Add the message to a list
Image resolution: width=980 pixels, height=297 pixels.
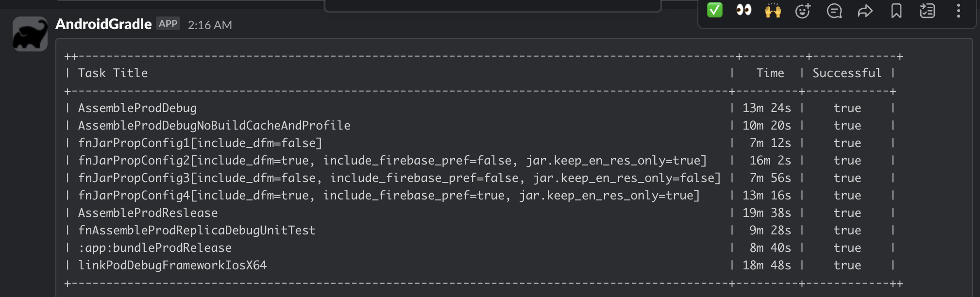[x=927, y=10]
